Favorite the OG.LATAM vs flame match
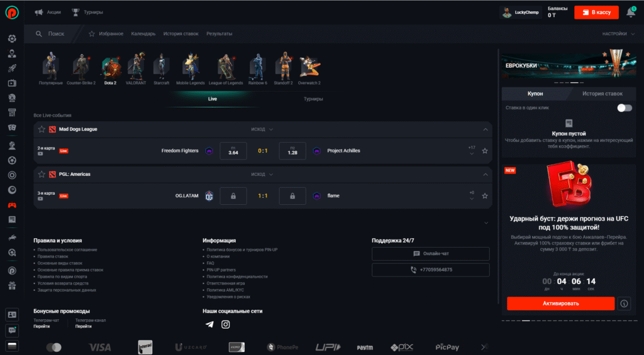Image resolution: width=644 pixels, height=355 pixels. (485, 196)
